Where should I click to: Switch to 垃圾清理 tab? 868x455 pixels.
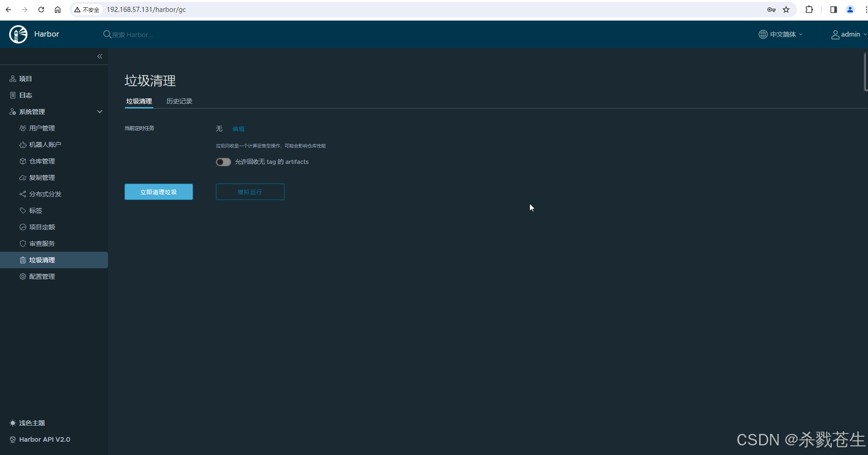[139, 101]
